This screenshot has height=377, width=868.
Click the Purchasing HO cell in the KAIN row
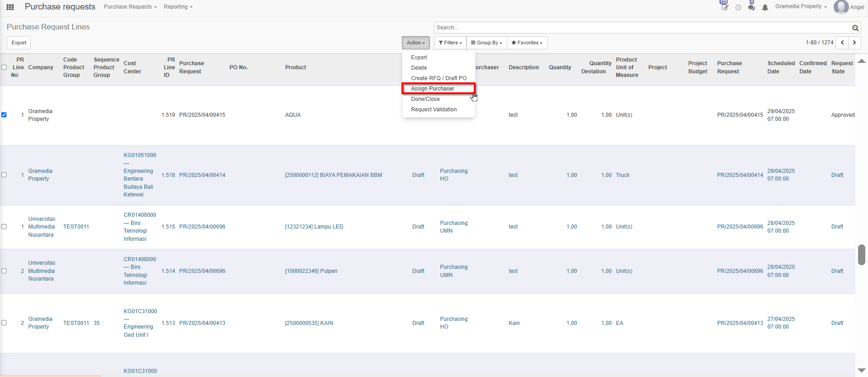pyautogui.click(x=454, y=323)
